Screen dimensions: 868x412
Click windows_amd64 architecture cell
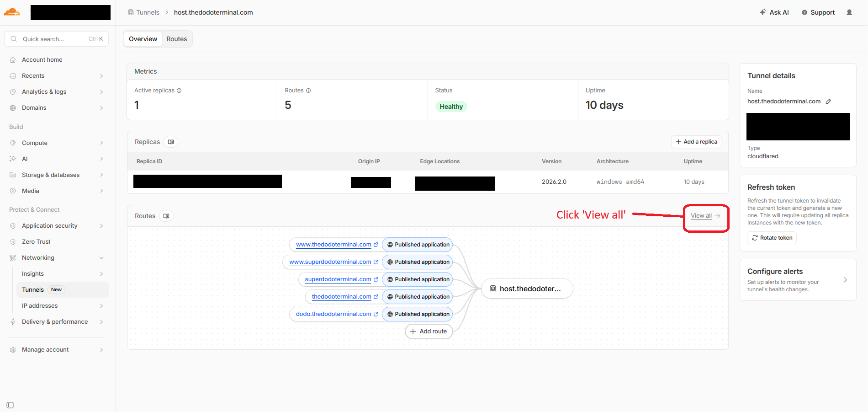[x=620, y=182]
